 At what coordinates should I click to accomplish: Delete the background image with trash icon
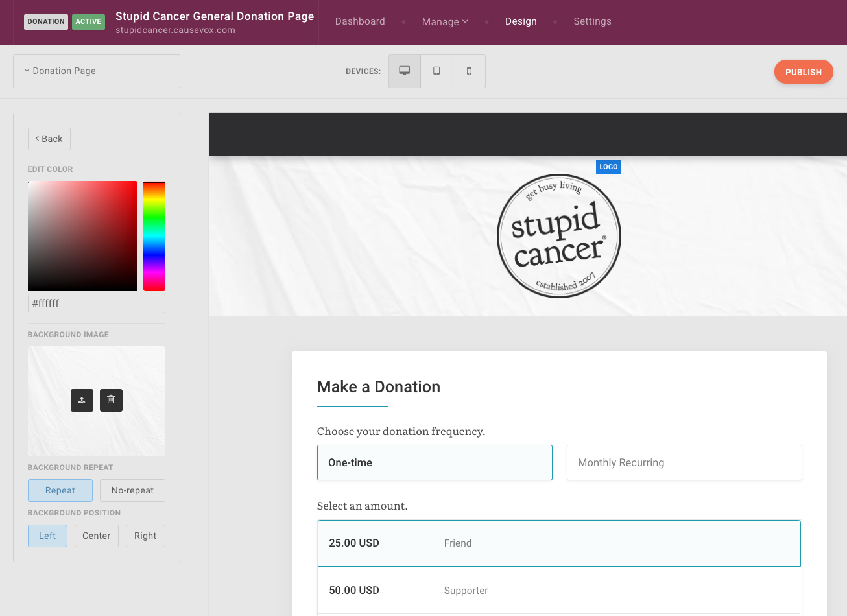coord(111,400)
